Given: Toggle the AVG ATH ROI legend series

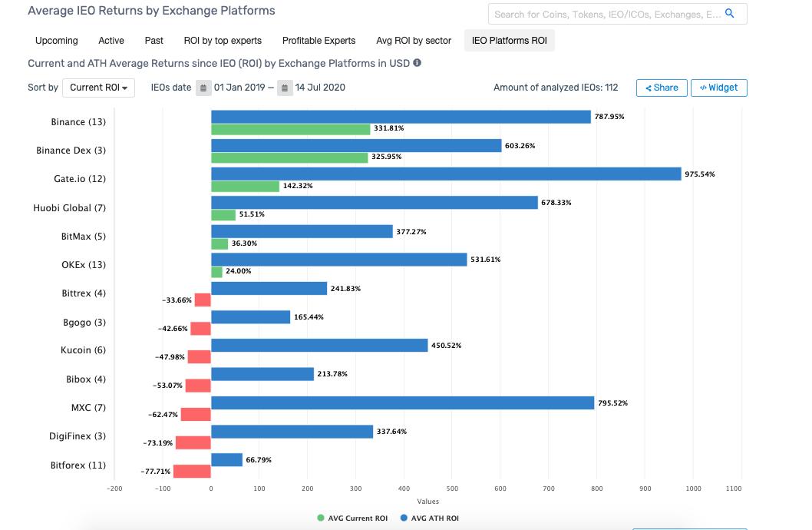Looking at the screenshot, I should (x=430, y=518).
